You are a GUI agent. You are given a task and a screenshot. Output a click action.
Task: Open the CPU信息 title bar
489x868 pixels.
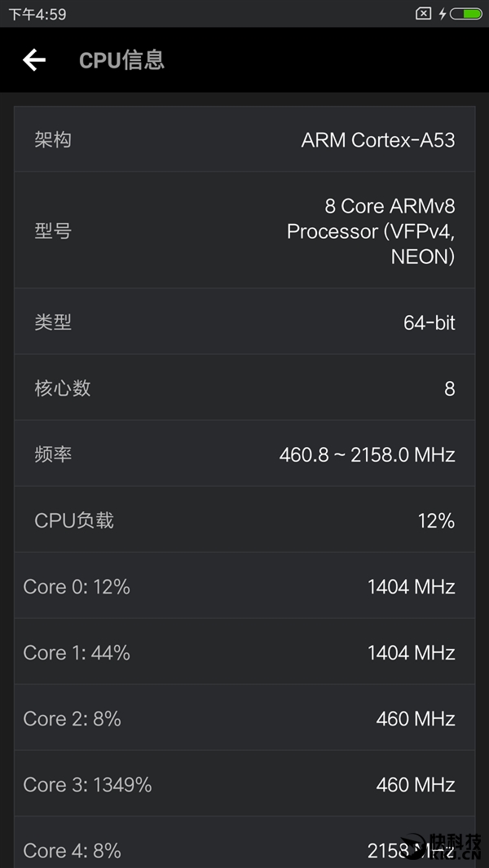coord(122,60)
